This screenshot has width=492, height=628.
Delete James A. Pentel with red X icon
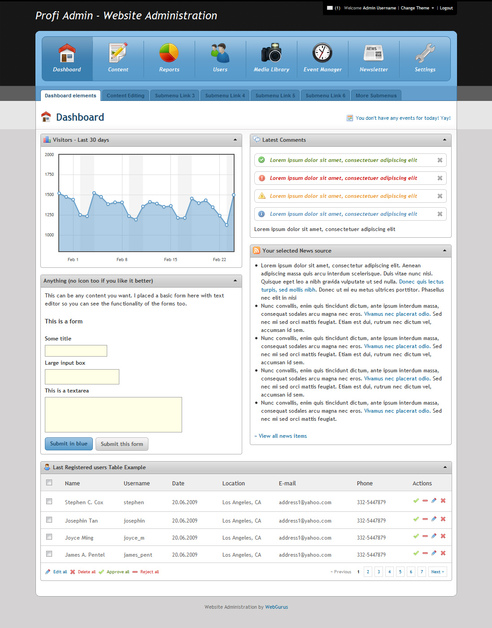click(443, 553)
